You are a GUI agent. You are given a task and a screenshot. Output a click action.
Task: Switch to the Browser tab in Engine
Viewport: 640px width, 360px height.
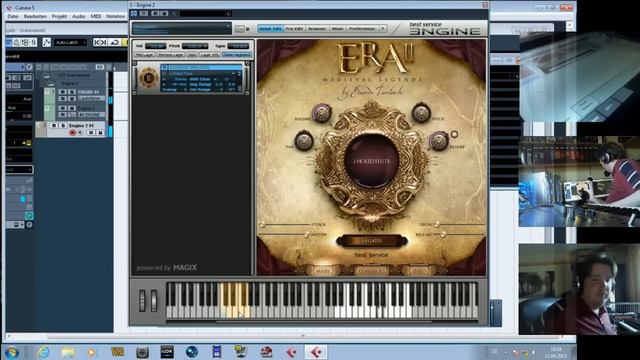tap(317, 29)
